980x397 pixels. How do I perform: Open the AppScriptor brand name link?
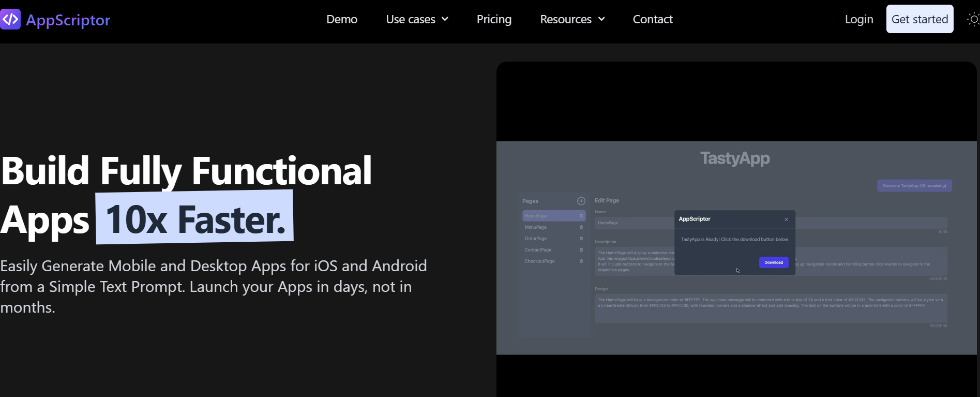click(x=68, y=20)
